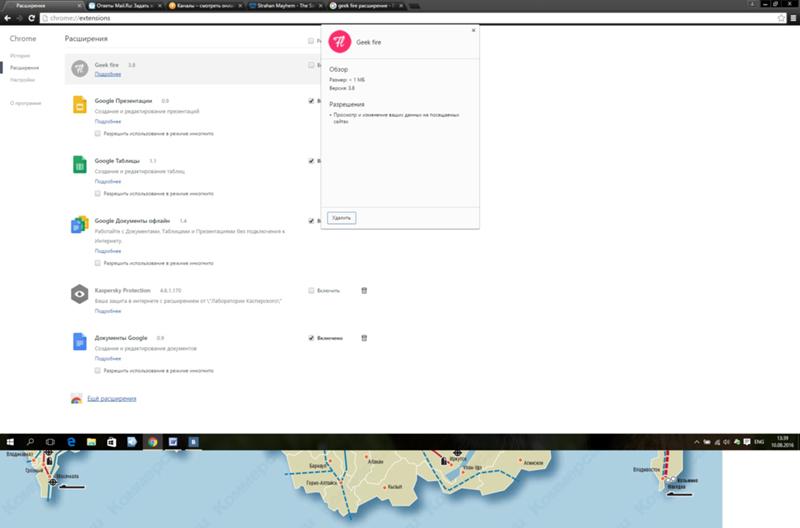Click the Kaspersky Protection eye icon
The height and width of the screenshot is (528, 800).
click(x=80, y=294)
